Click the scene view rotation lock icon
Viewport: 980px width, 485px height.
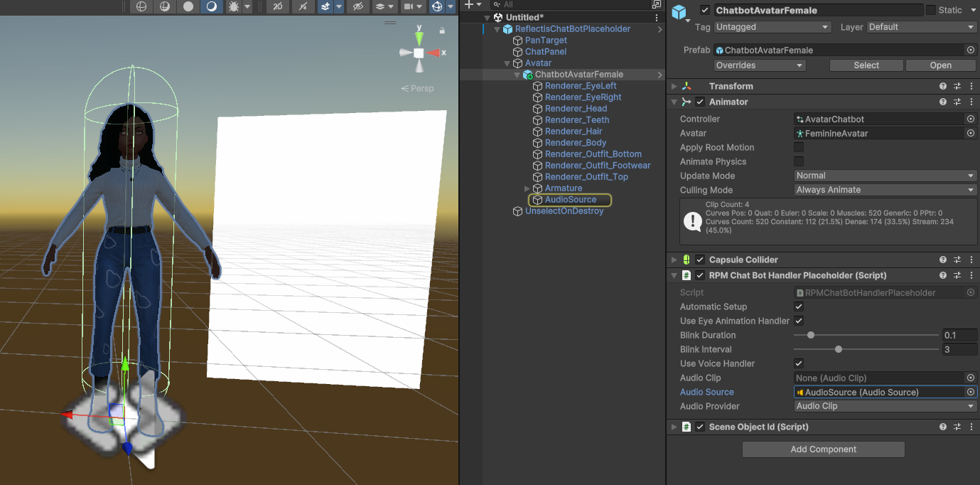coord(442,31)
